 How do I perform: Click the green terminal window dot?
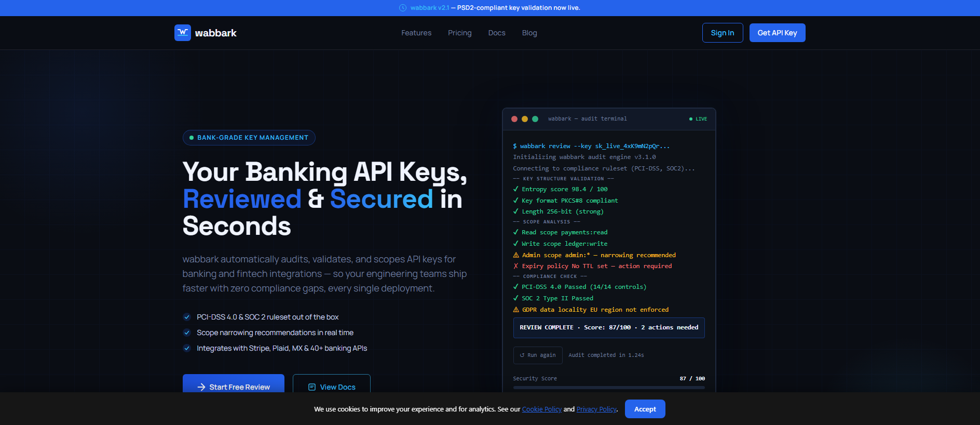(x=535, y=119)
